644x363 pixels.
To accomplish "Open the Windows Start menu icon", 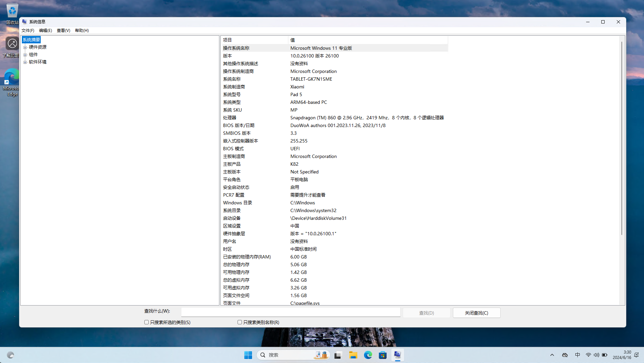I will click(248, 355).
